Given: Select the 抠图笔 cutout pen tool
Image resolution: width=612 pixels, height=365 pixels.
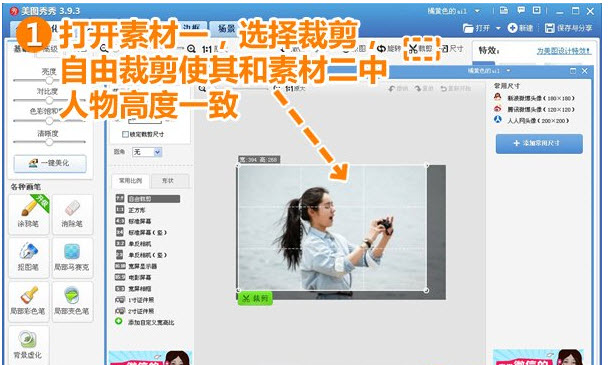Looking at the screenshot, I should tap(28, 258).
